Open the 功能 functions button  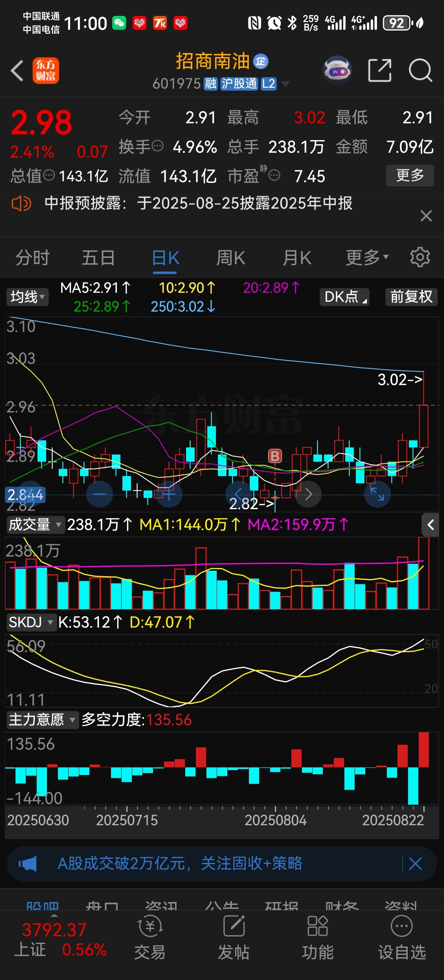click(317, 938)
